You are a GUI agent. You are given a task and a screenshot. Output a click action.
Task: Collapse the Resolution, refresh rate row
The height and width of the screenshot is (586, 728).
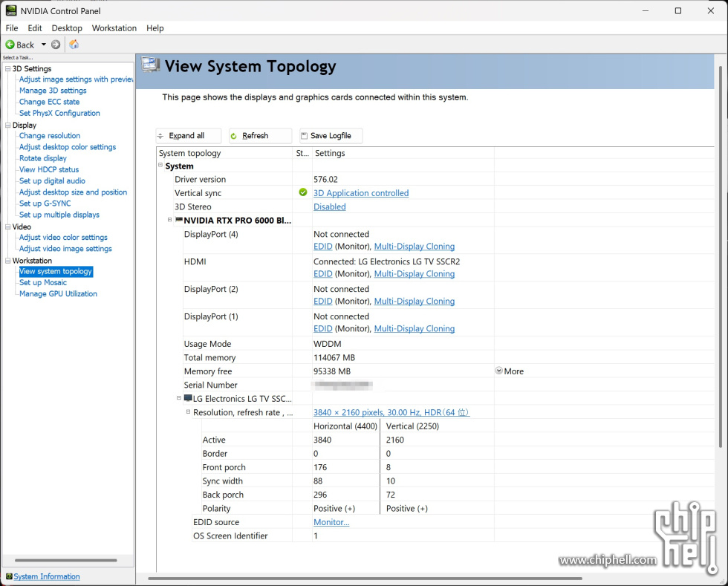coord(188,412)
